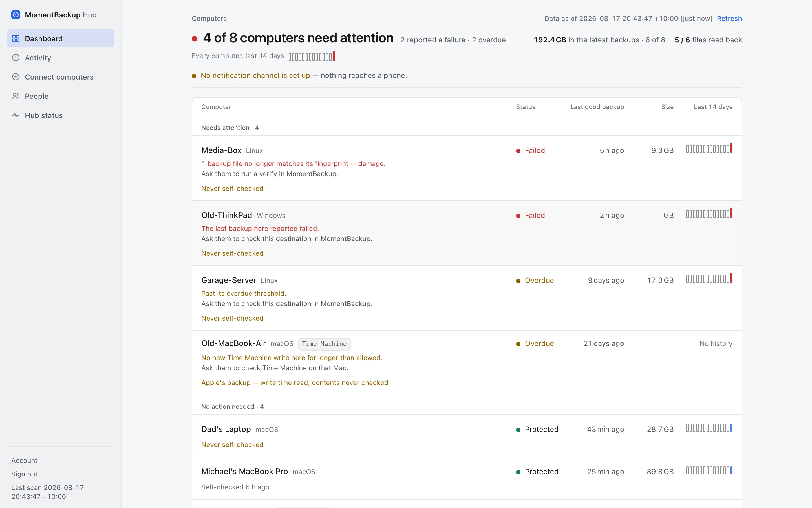
Task: Click Old-ThinkPad's last 14 days bar chart
Action: (709, 213)
